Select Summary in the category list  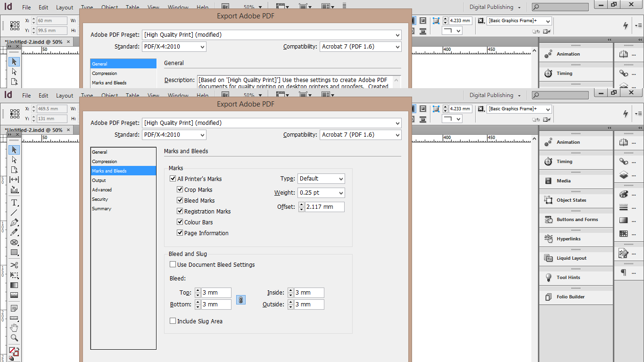[123, 209]
